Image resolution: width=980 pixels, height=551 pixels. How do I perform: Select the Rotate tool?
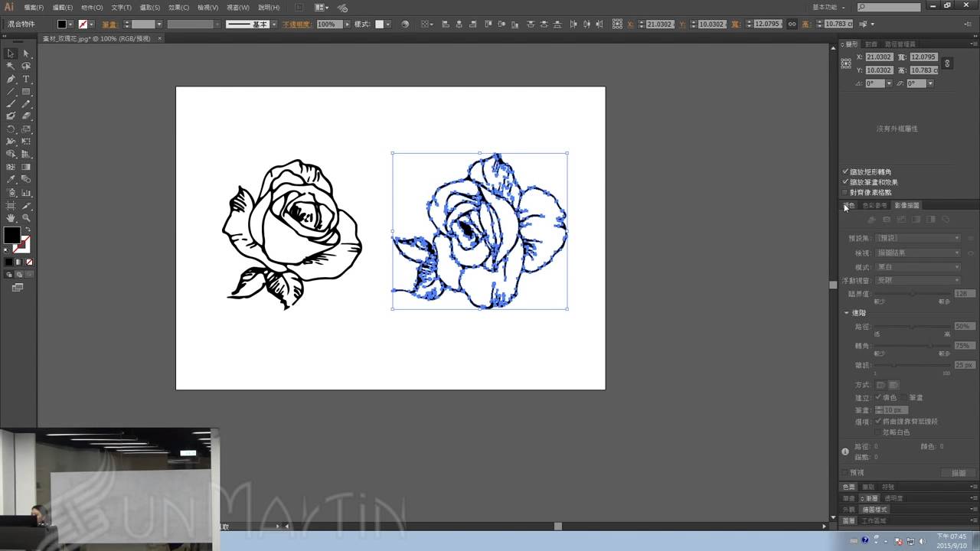(11, 129)
